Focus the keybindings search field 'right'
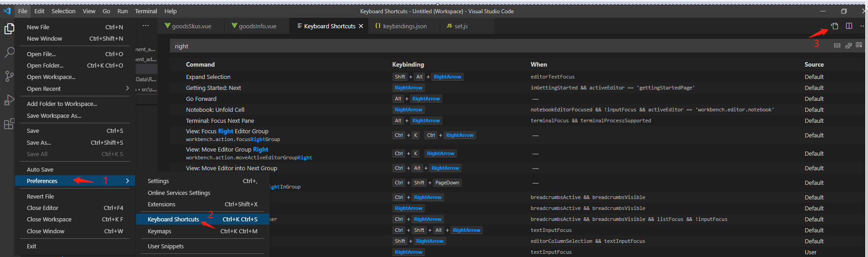Viewport: 868px width, 257px height. (x=500, y=46)
